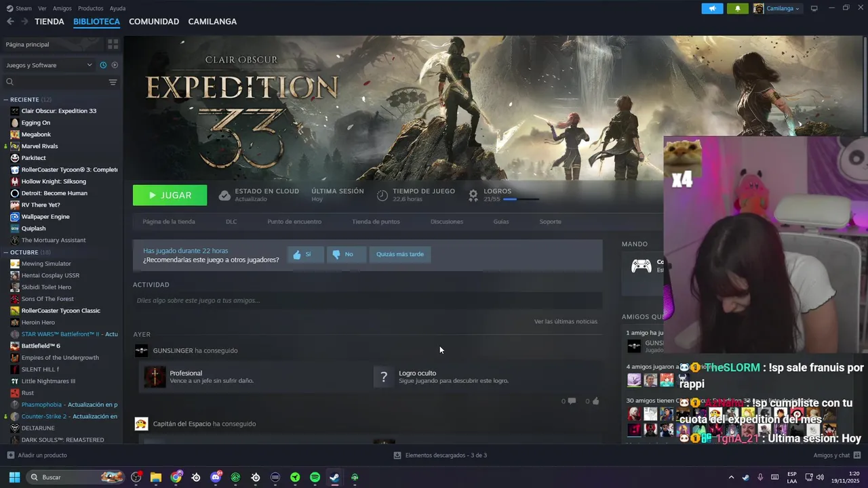Open the Soporte link
868x488 pixels.
coord(550,222)
